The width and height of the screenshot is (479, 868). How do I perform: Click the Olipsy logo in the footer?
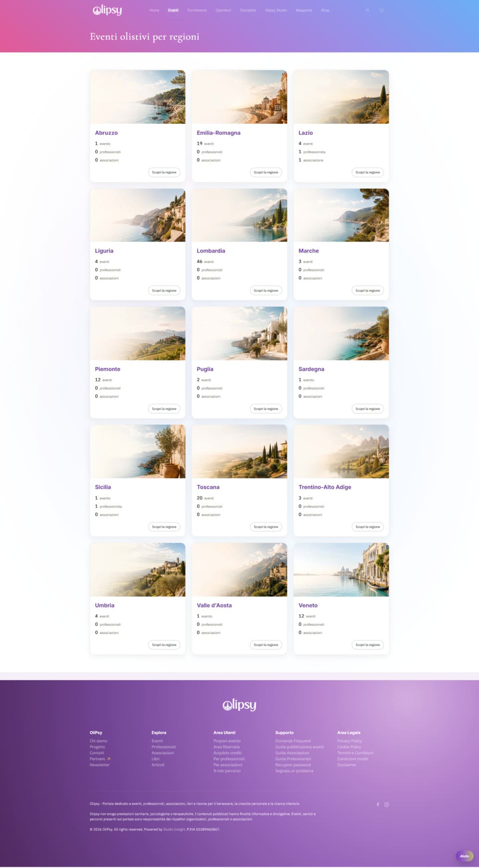click(x=239, y=704)
